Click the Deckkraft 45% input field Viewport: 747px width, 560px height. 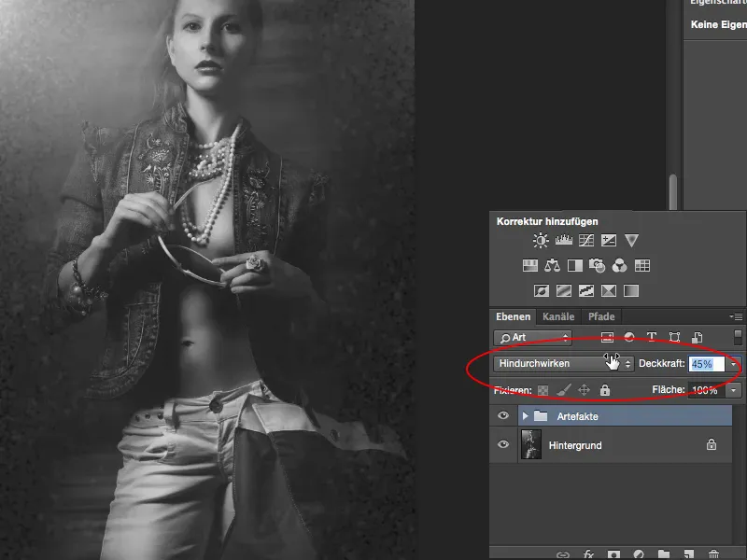click(707, 364)
